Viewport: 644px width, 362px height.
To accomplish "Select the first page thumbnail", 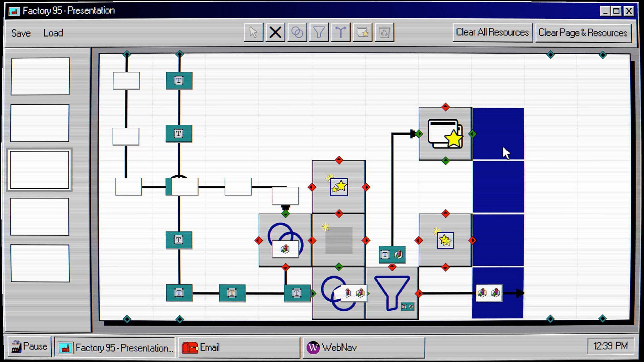I will pos(40,76).
